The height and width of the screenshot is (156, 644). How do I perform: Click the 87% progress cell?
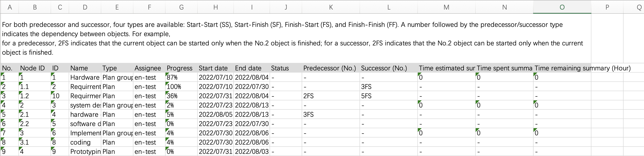181,77
